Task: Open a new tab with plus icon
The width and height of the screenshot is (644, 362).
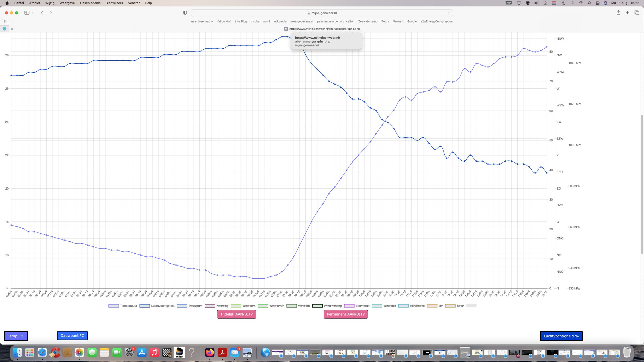Action: (x=627, y=13)
